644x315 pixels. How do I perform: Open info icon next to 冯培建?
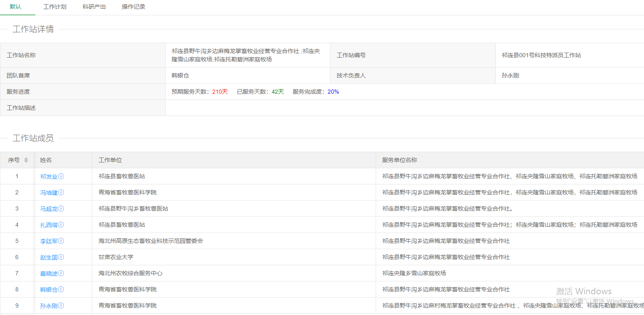coord(61,192)
